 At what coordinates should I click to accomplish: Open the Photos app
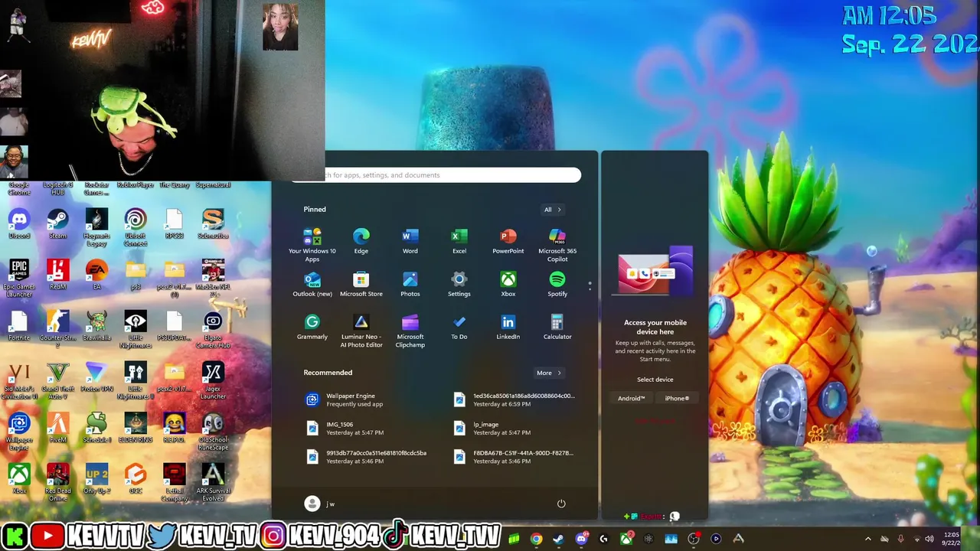410,284
